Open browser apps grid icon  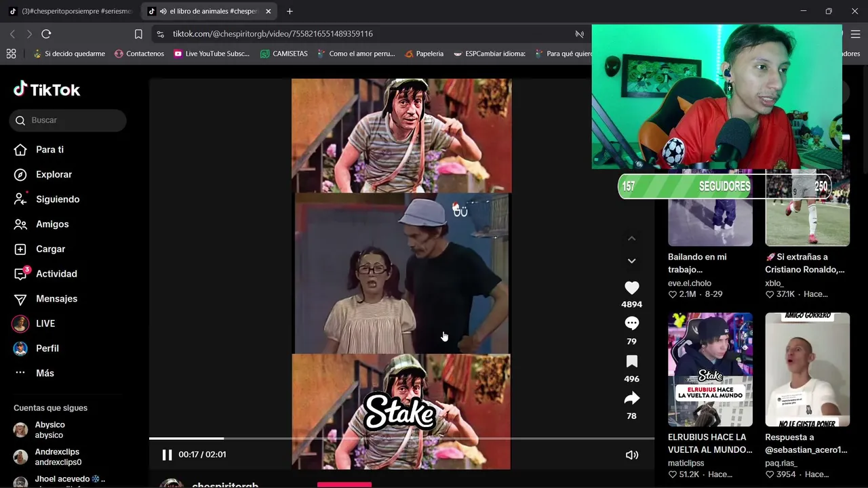click(11, 54)
